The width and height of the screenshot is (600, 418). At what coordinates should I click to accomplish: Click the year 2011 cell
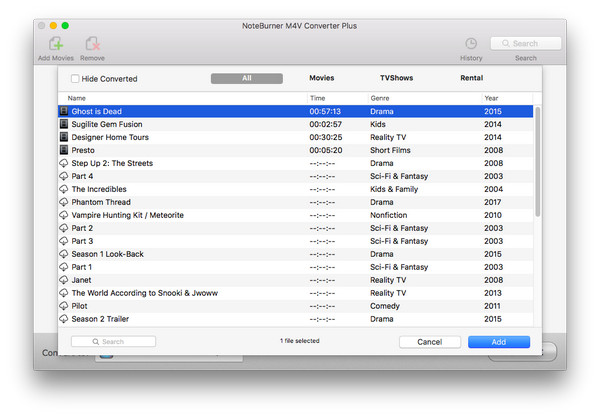492,306
